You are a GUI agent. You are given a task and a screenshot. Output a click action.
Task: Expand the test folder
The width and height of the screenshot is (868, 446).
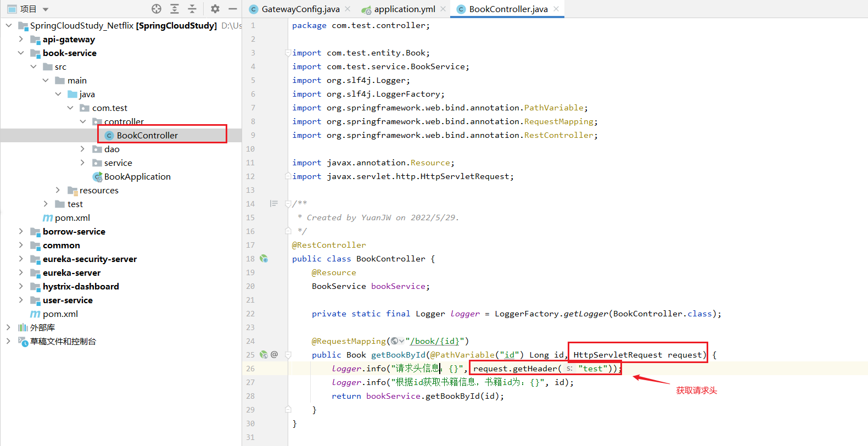click(46, 204)
